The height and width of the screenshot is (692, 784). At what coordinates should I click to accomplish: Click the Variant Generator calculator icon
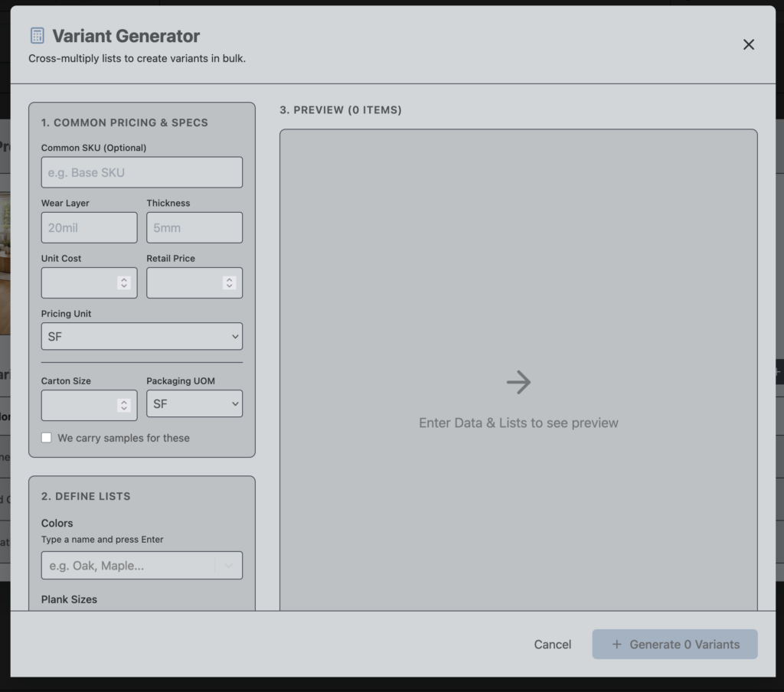click(37, 35)
